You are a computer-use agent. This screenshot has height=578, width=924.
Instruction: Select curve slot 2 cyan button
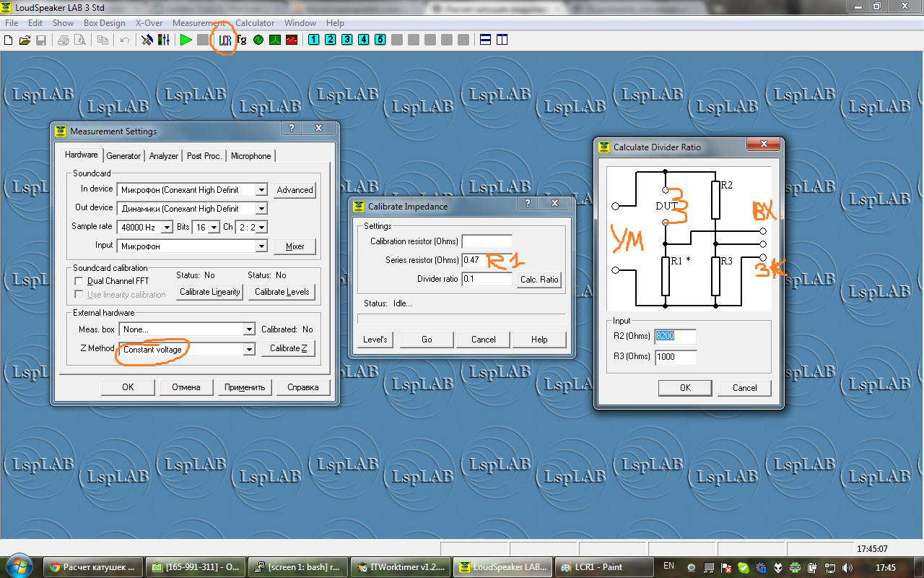point(330,40)
